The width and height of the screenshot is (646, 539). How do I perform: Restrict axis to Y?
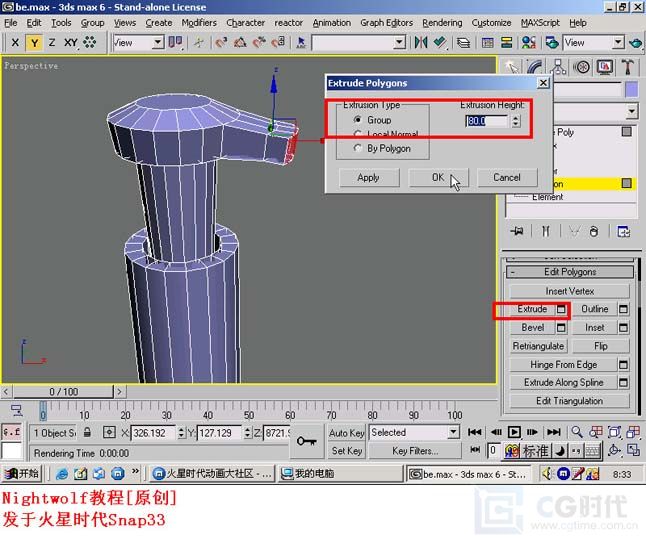(34, 42)
